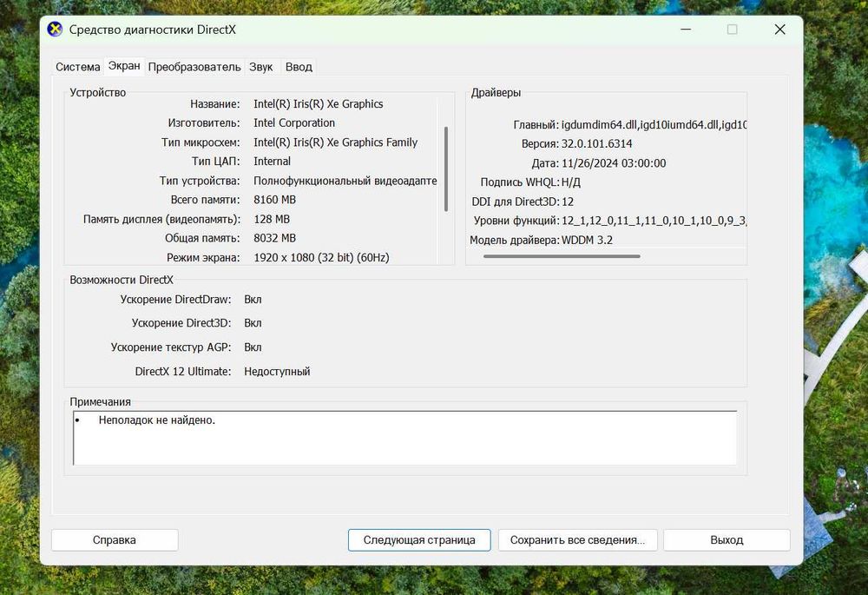Click the horizontal scrollbar in Драйверы panel
Screen dimensions: 868x595
562,256
